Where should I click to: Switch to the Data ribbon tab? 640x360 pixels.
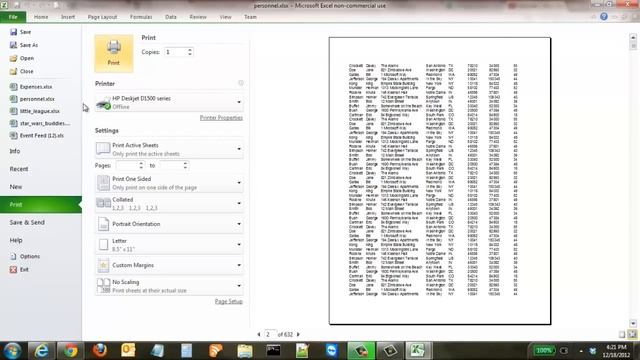pyautogui.click(x=171, y=17)
